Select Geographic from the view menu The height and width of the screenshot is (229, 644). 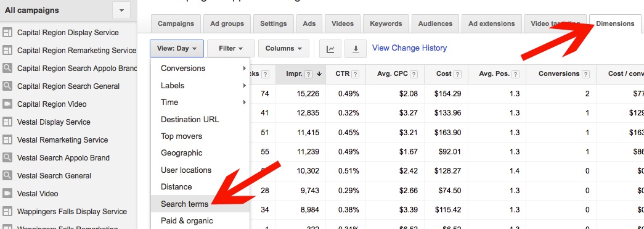coord(200,153)
